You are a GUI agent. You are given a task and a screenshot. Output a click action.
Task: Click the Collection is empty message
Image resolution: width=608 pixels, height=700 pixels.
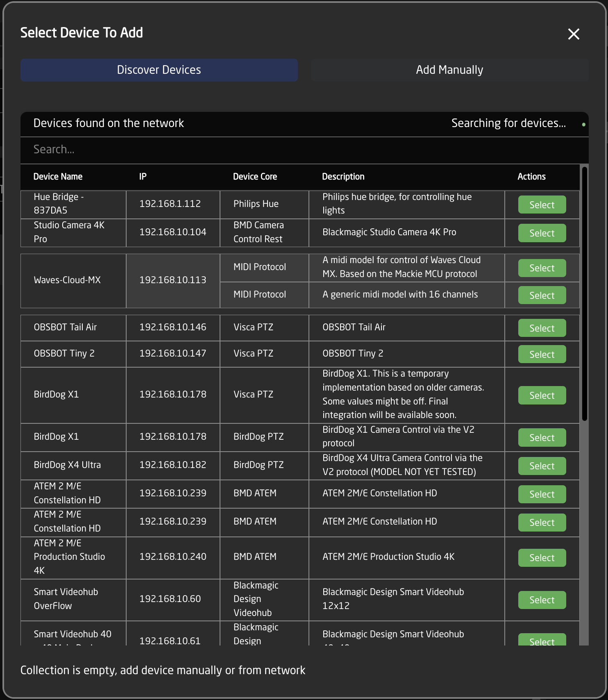[163, 670]
